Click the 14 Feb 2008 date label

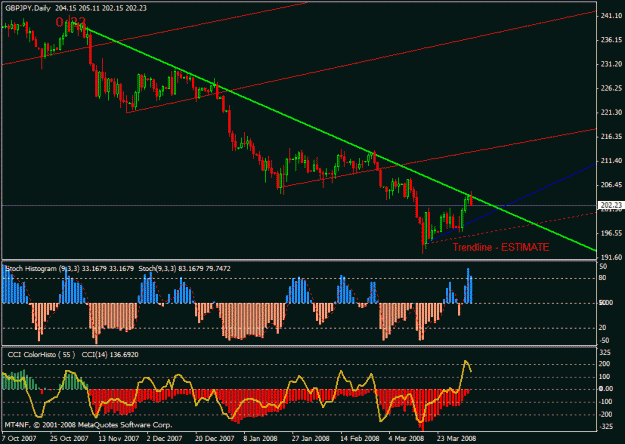coord(360,438)
